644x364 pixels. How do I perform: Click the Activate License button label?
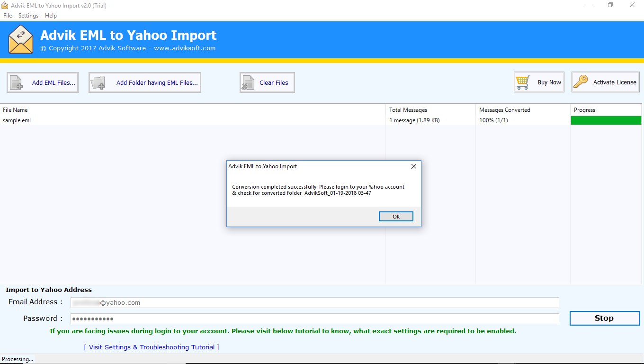tap(615, 82)
